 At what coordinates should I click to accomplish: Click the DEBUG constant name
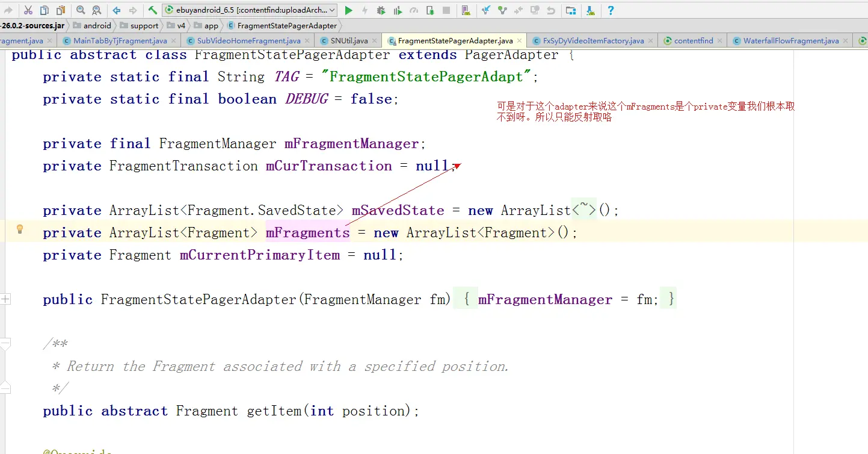tap(306, 99)
